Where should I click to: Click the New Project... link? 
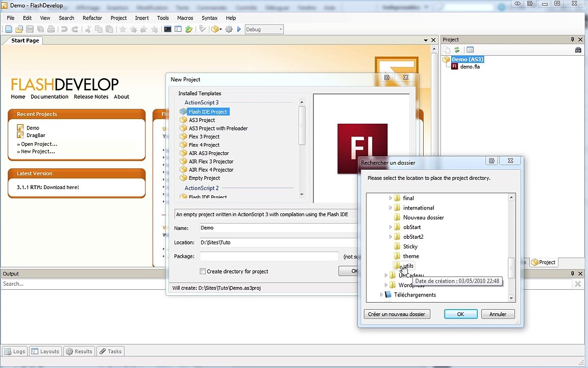click(38, 151)
